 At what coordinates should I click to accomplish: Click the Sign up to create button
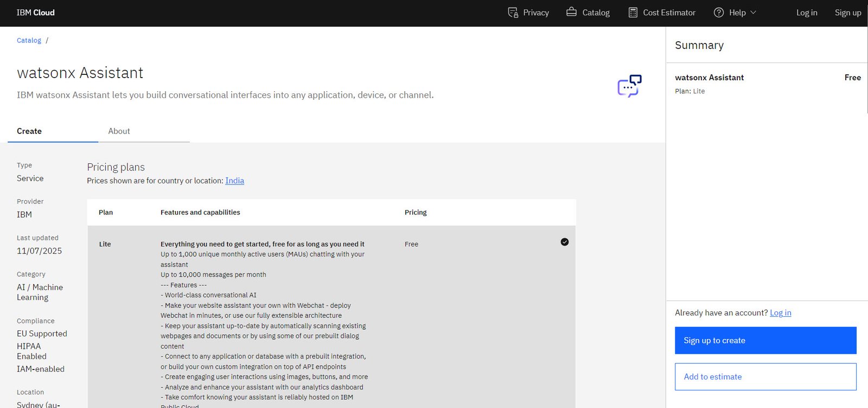click(765, 340)
